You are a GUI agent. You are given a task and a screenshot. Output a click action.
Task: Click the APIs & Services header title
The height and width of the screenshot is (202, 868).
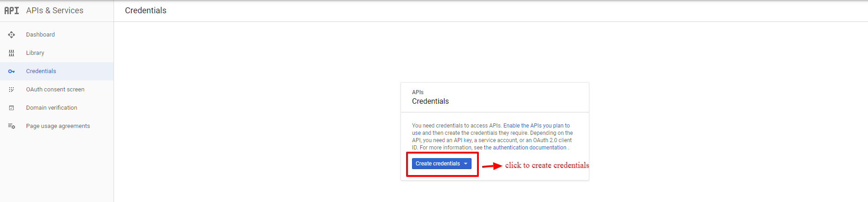(54, 11)
